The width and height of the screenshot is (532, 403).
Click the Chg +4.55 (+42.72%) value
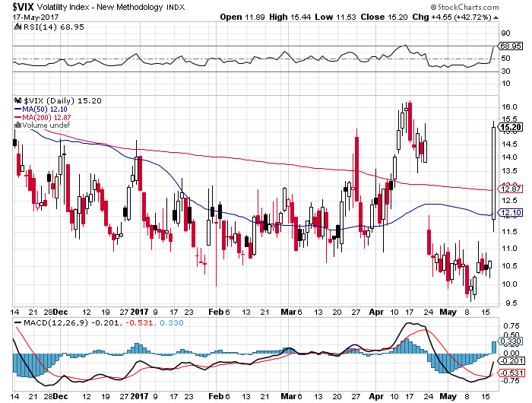tap(452, 17)
